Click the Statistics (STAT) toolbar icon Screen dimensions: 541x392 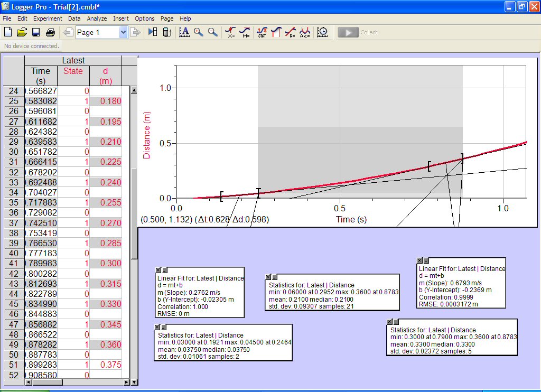click(262, 32)
